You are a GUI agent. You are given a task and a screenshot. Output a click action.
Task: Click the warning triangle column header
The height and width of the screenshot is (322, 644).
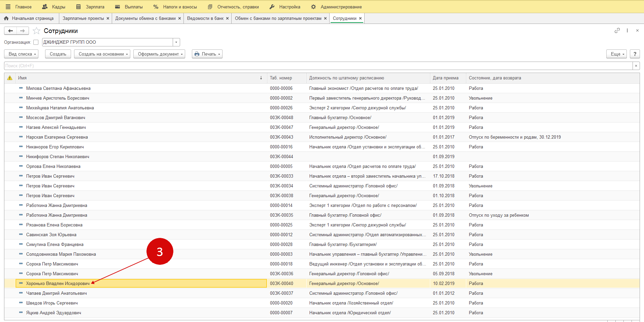click(10, 78)
